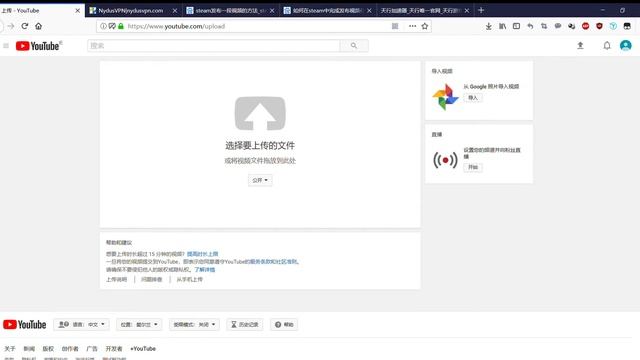Viewport: 640px width, 360px height.
Task: Click the upload arrow icon in header
Action: (x=580, y=46)
